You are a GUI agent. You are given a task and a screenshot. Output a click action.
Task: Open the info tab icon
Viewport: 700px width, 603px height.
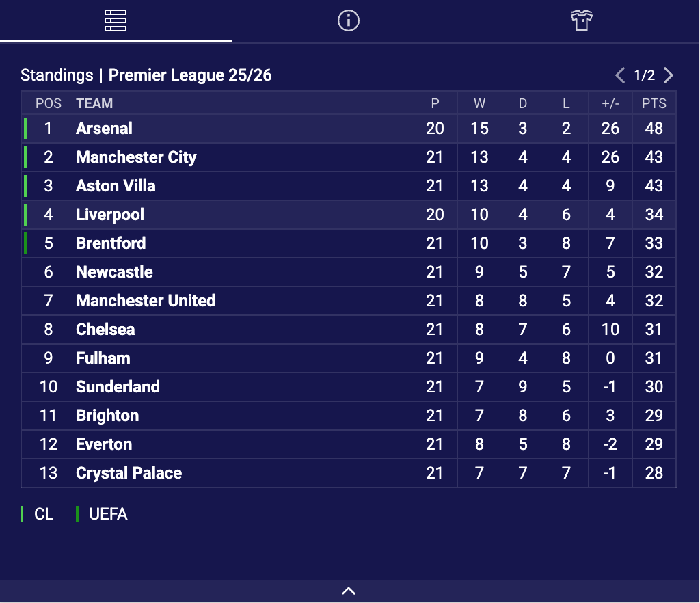tap(349, 21)
